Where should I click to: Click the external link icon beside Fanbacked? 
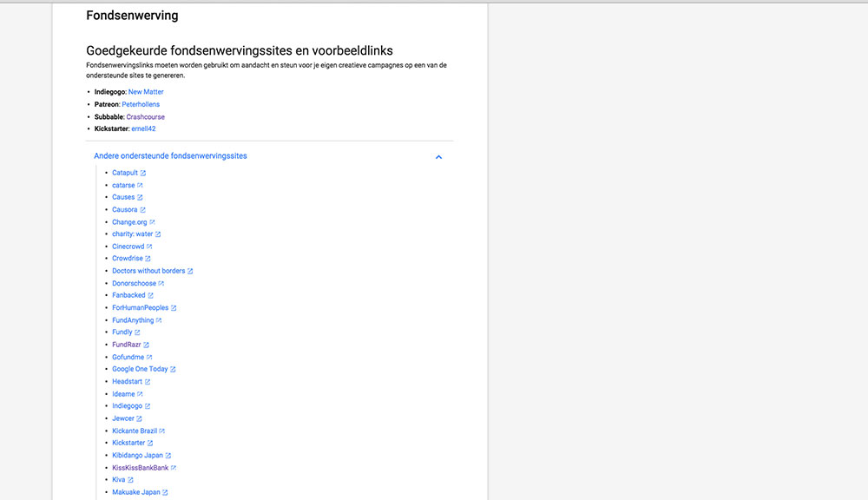pyautogui.click(x=150, y=296)
